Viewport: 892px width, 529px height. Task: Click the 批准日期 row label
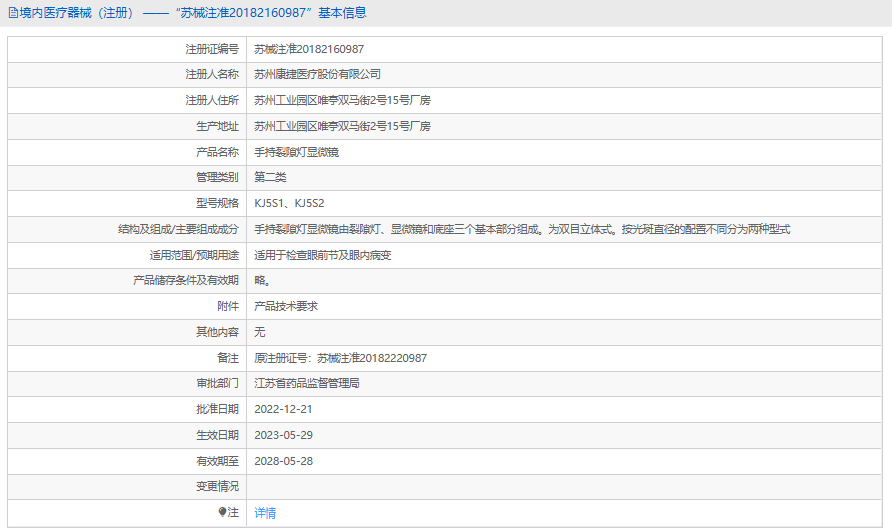point(217,410)
